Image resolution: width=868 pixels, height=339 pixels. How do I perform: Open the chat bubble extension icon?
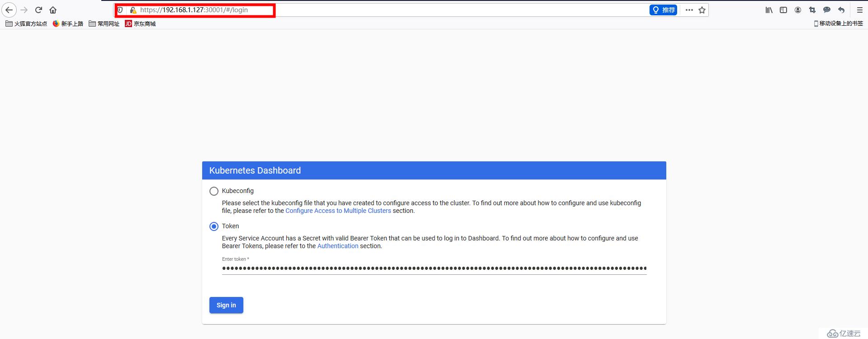[x=827, y=10]
